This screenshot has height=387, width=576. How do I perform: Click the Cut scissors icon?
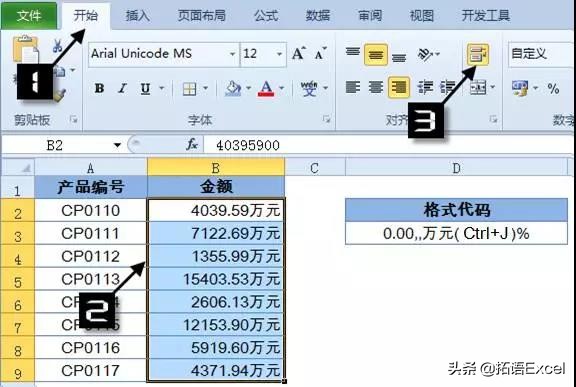(x=58, y=46)
